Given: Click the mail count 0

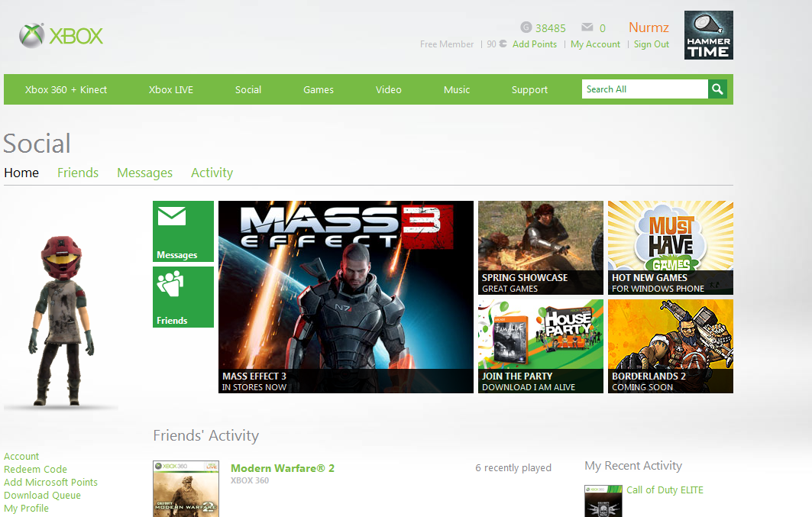Looking at the screenshot, I should click(602, 28).
